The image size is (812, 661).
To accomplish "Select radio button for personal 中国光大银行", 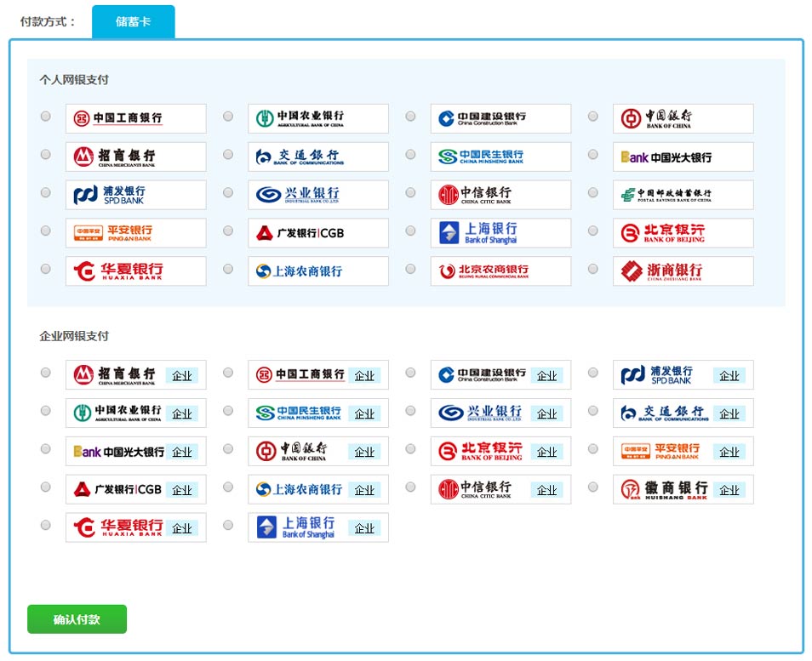I will [593, 154].
